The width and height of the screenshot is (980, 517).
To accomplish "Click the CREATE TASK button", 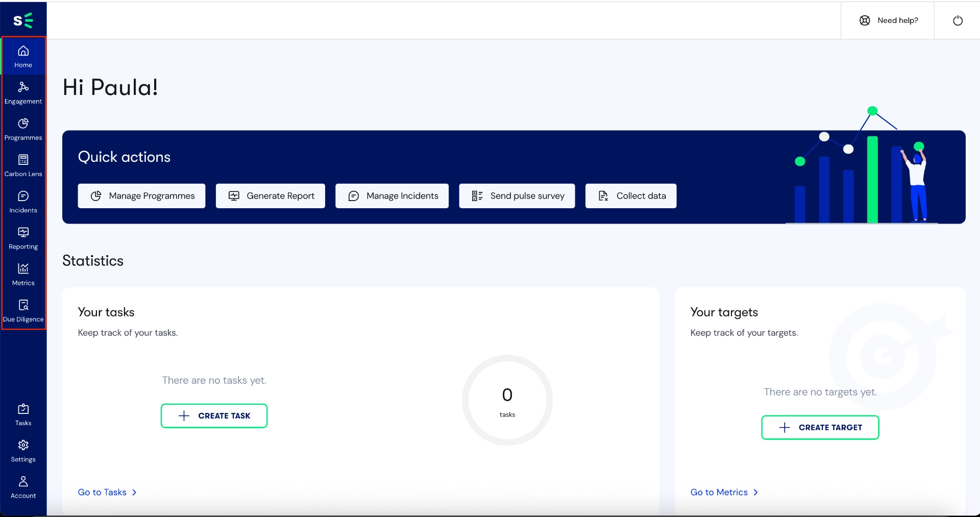I will (214, 416).
